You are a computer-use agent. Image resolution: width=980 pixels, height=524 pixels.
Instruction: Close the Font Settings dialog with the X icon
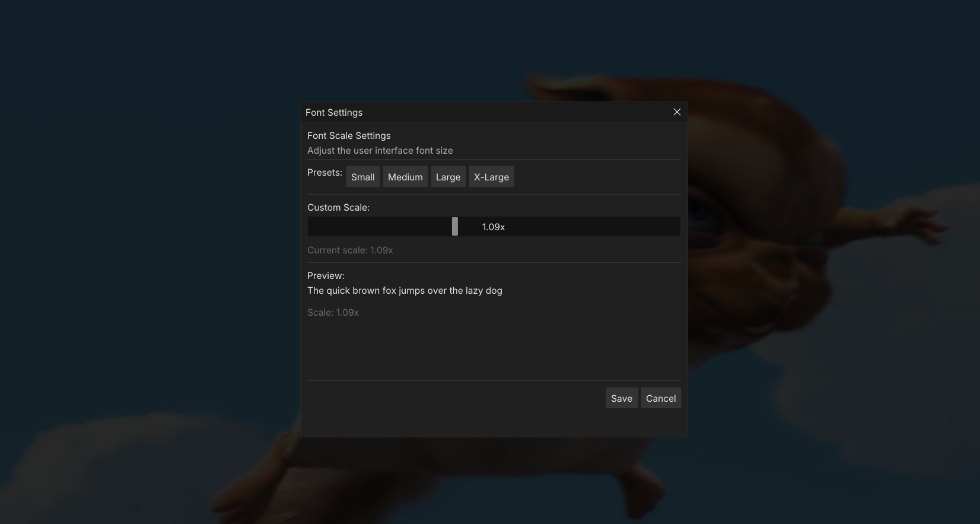[677, 112]
